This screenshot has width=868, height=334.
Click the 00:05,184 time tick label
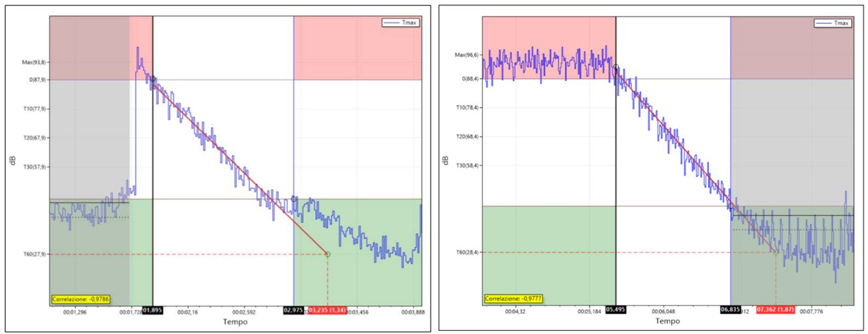click(590, 311)
